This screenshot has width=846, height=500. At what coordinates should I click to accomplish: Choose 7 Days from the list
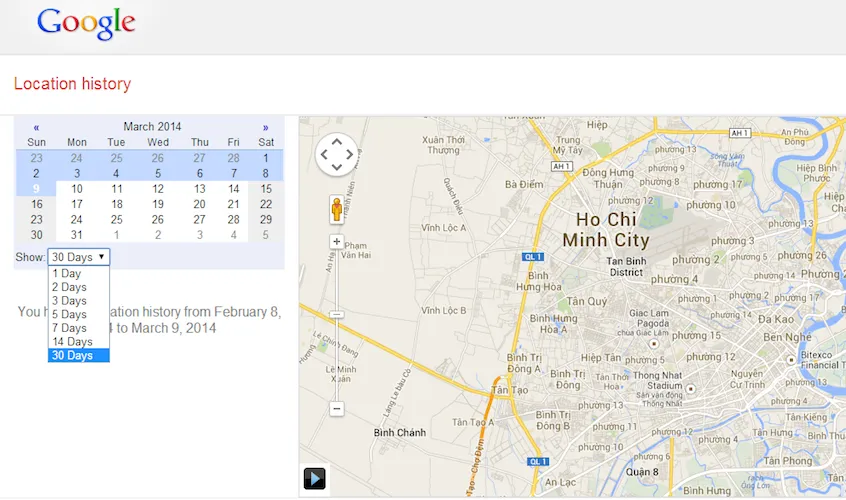[70, 328]
